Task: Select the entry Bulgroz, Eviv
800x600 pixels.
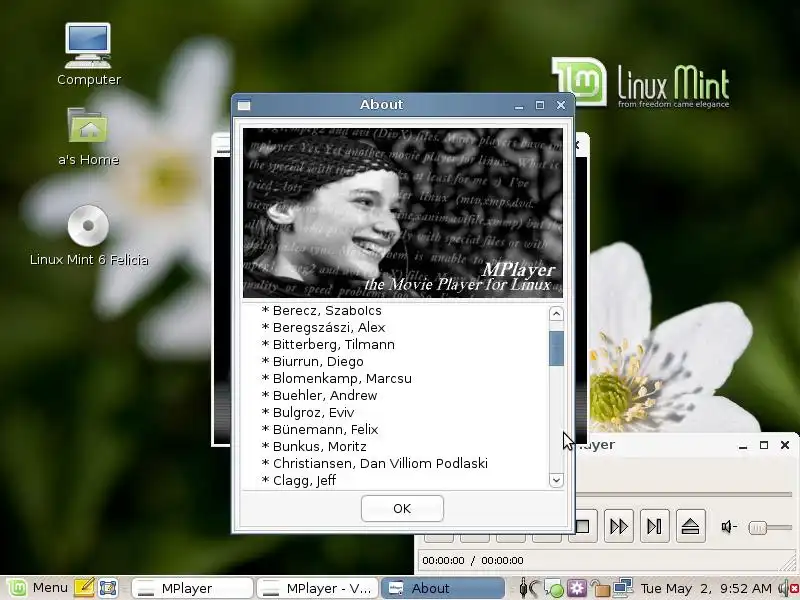Action: click(x=308, y=412)
